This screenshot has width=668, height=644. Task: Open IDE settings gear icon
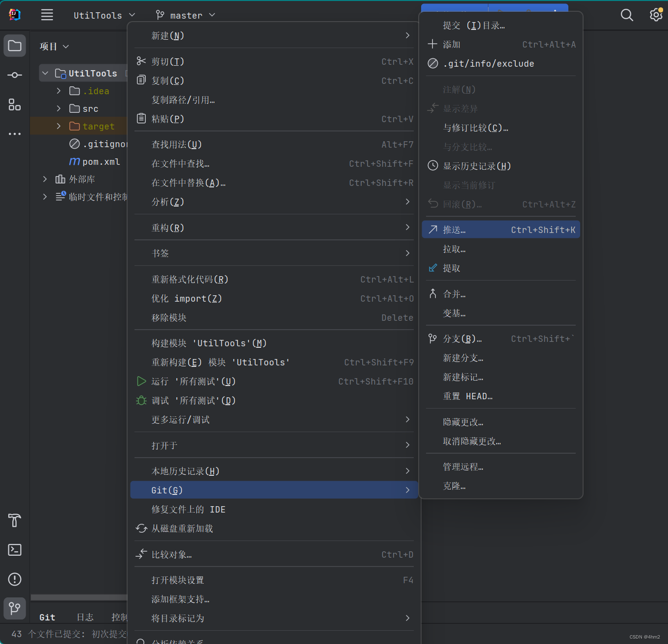point(656,15)
